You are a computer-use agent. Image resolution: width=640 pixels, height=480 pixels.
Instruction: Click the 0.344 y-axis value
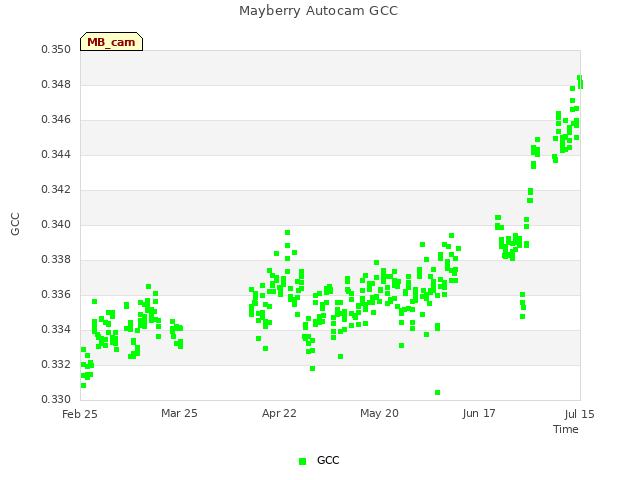tap(56, 154)
